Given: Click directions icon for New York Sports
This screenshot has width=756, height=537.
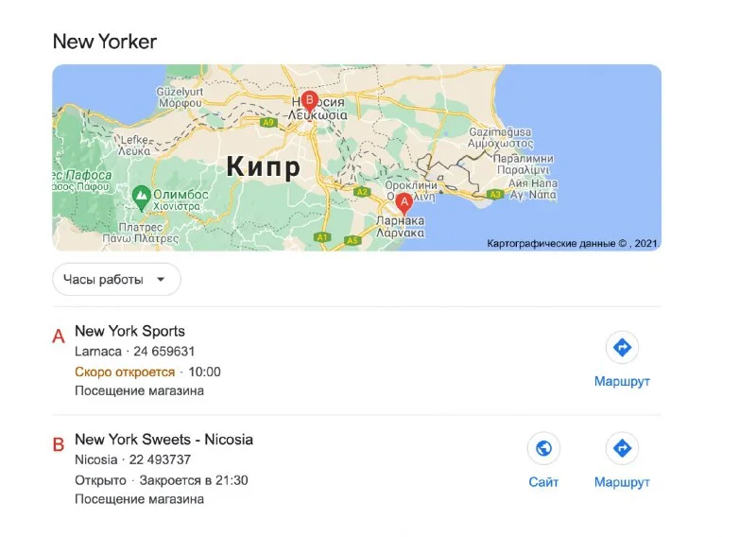Looking at the screenshot, I should pos(622,348).
